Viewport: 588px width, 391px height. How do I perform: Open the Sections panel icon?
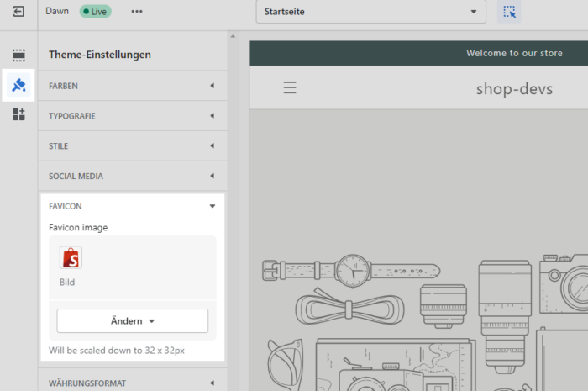pyautogui.click(x=18, y=55)
